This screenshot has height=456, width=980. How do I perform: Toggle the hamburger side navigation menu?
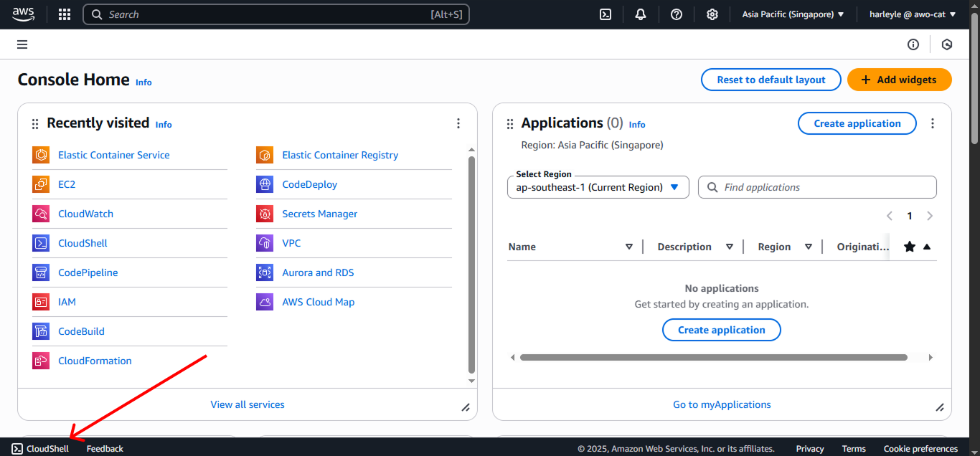pyautogui.click(x=22, y=44)
